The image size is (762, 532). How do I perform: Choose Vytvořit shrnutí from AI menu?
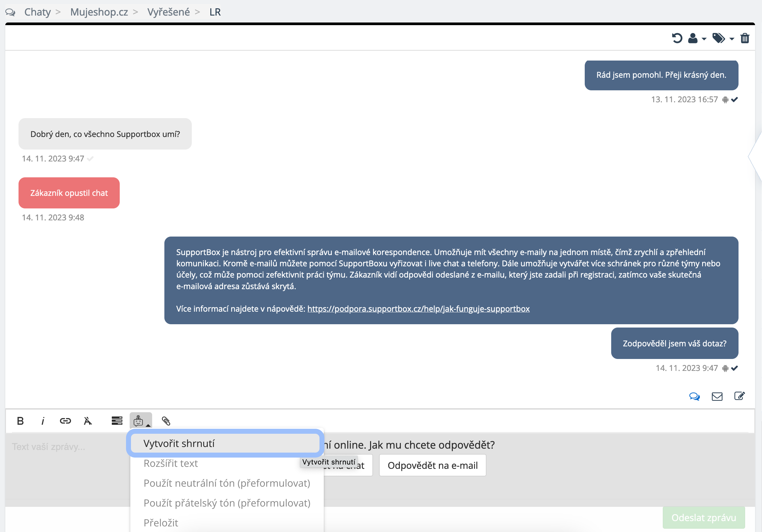coord(225,443)
